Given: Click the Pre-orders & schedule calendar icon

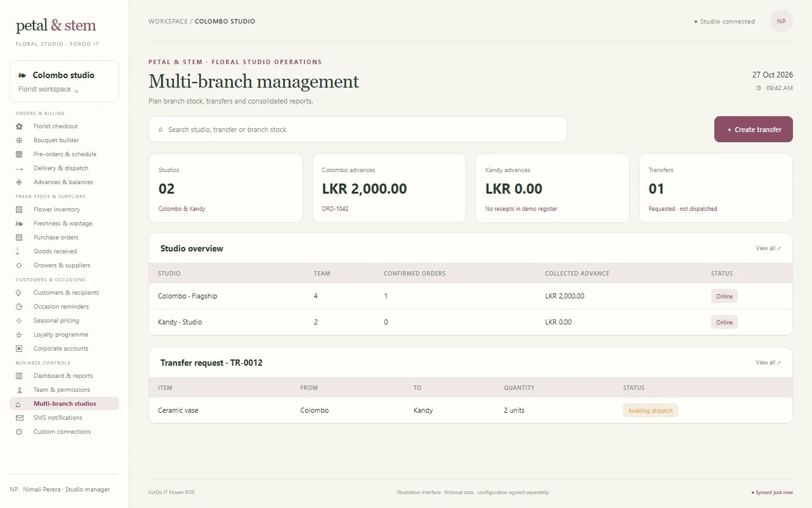Looking at the screenshot, I should point(19,154).
